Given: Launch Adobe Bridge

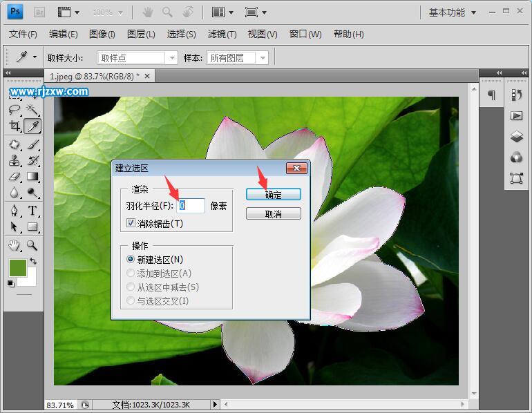Looking at the screenshot, I should click(39, 12).
